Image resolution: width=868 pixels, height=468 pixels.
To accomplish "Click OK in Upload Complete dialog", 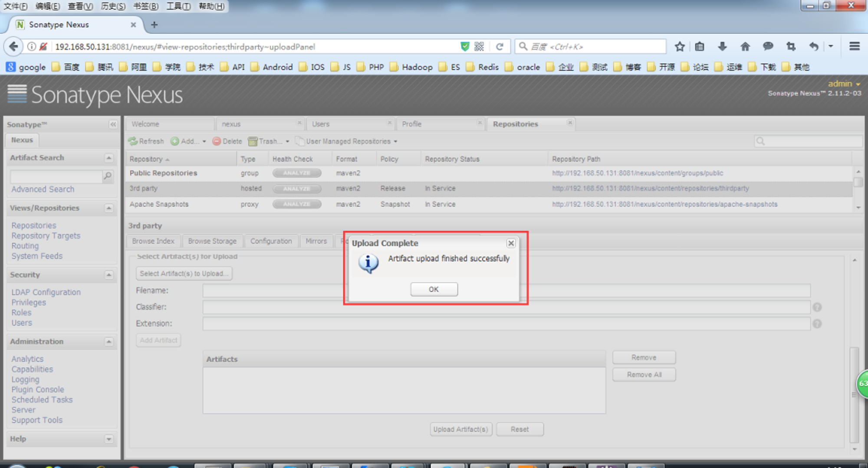I will tap(434, 289).
